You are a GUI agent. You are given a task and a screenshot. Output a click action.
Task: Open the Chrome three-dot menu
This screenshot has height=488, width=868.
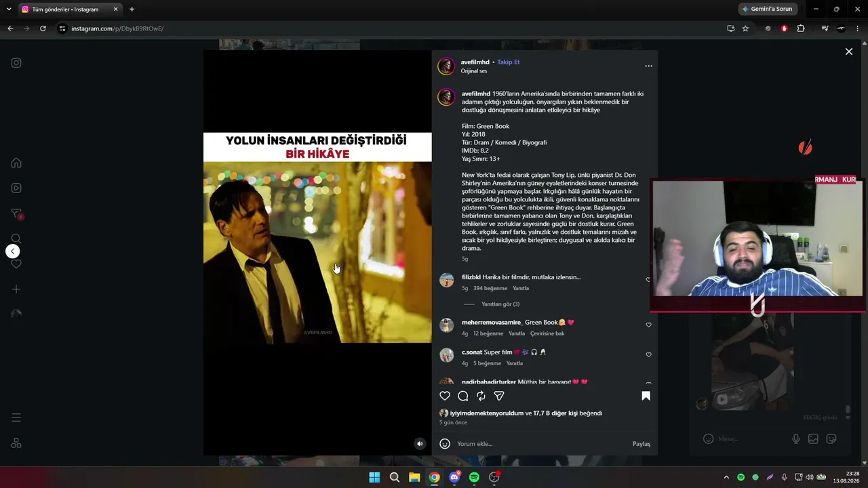[x=858, y=28]
